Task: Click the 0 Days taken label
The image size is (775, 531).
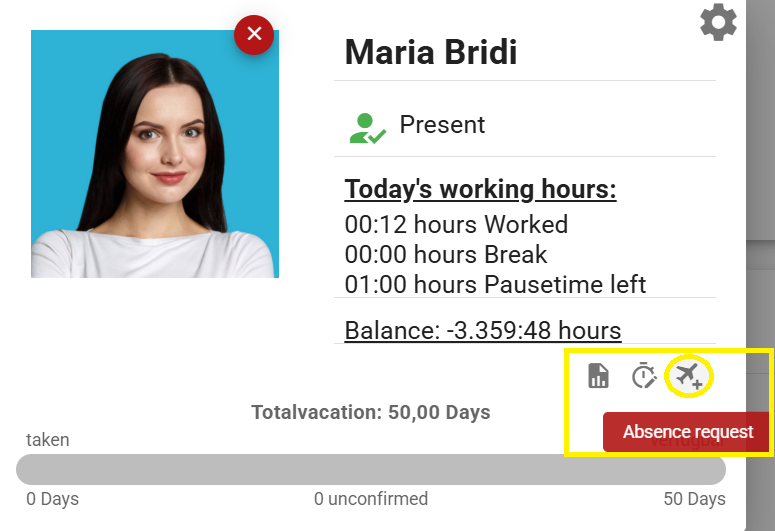Action: pyautogui.click(x=52, y=499)
